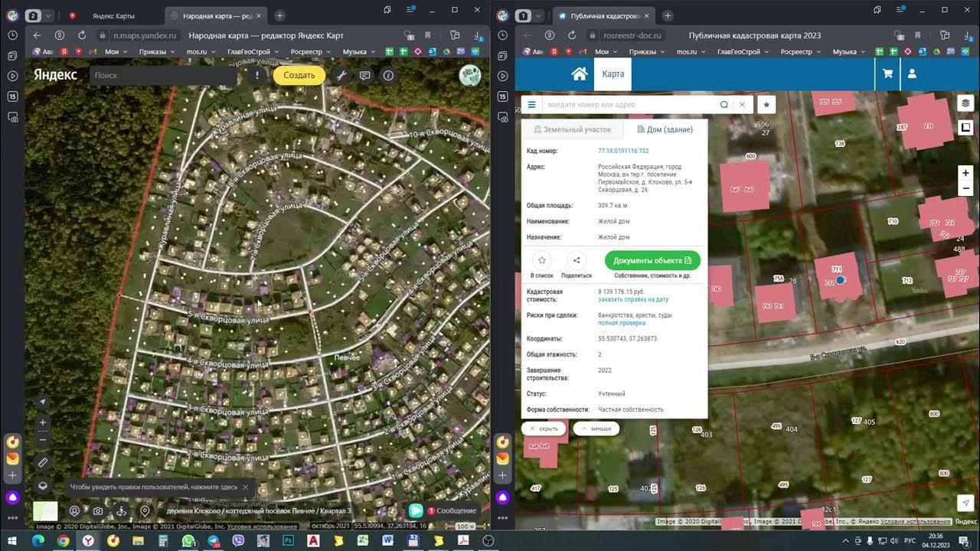Close the Народная карта tab
The height and width of the screenshot is (551, 980).
coord(258,15)
